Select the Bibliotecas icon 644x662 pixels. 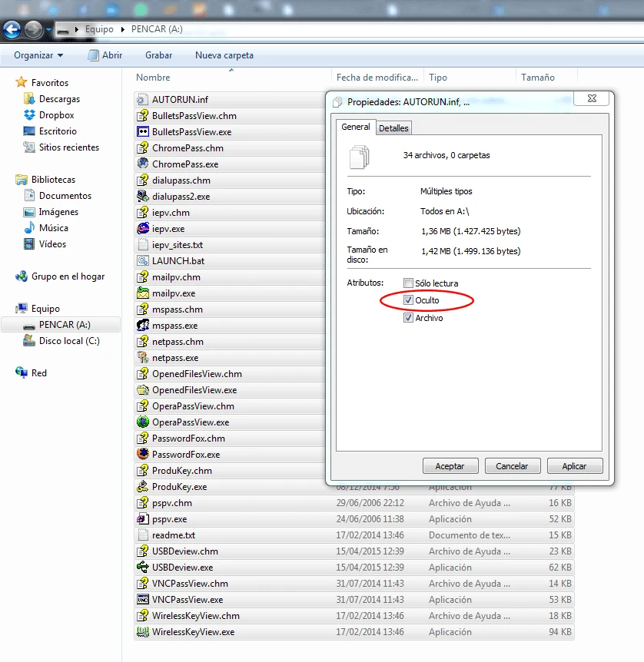pos(22,180)
